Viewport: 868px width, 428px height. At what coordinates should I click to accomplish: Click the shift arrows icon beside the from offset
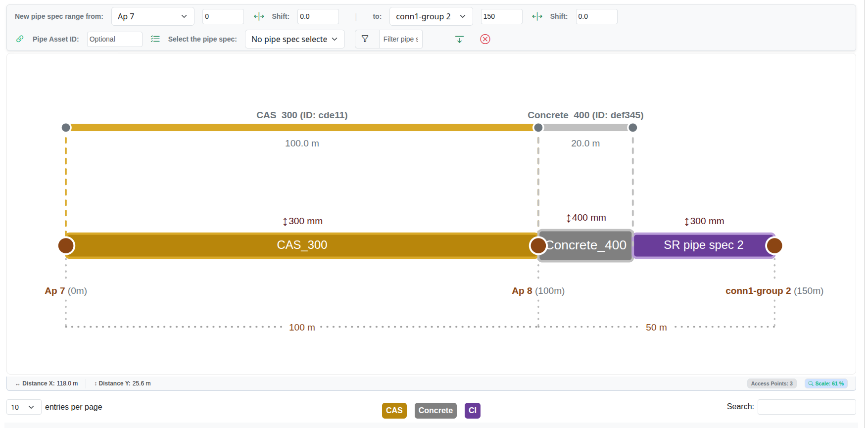pos(259,16)
